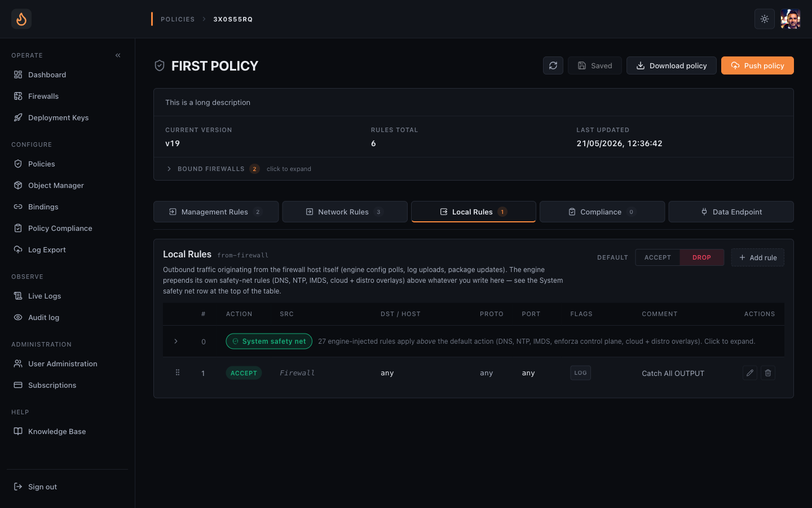The height and width of the screenshot is (508, 812).
Task: Click the description text 'This is a long description'
Action: point(208,102)
